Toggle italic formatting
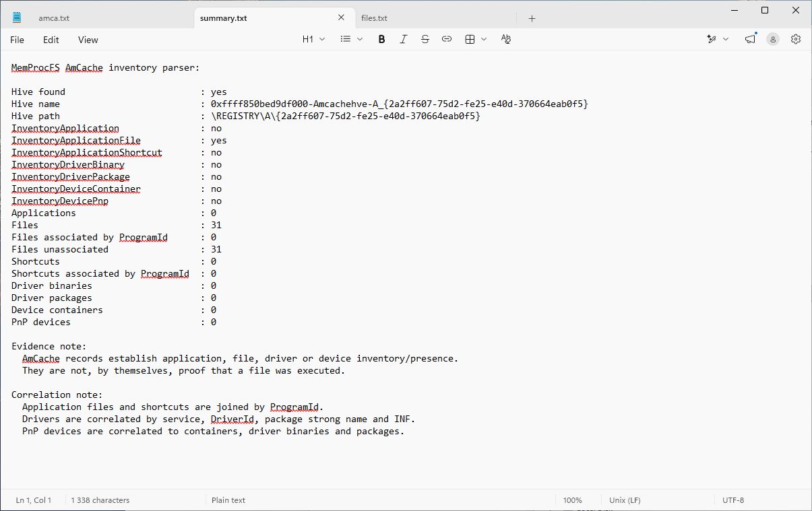This screenshot has height=511, width=812. pyautogui.click(x=403, y=40)
